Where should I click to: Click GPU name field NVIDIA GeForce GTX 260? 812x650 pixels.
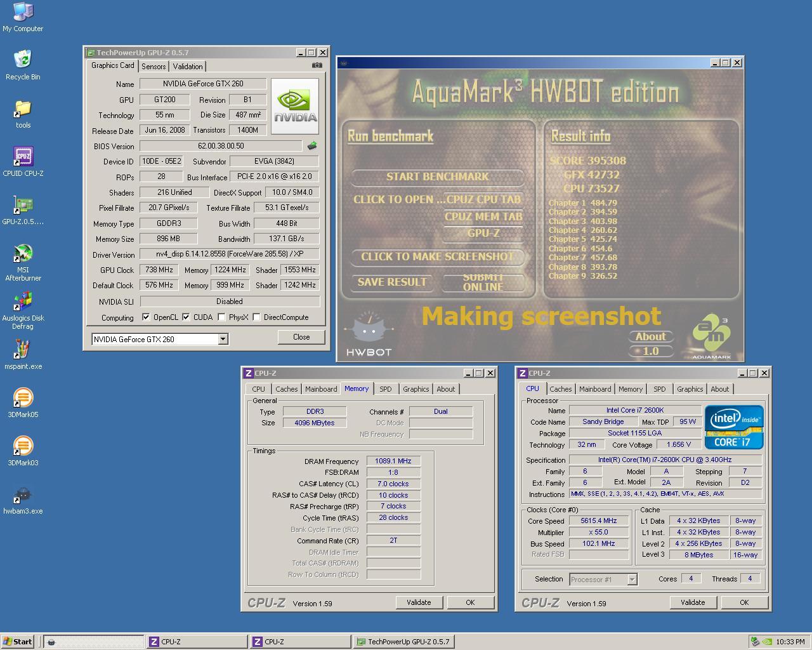coord(204,84)
